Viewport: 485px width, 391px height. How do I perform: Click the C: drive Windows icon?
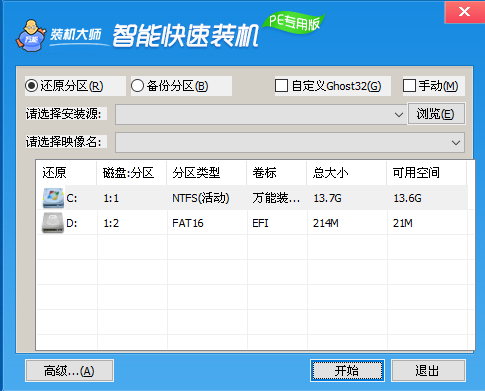point(53,198)
